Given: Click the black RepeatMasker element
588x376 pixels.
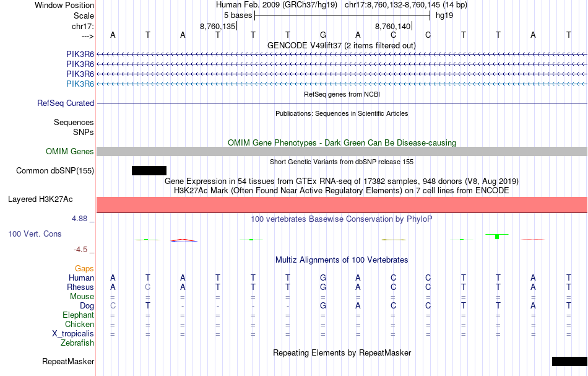Looking at the screenshot, I should point(569,362).
